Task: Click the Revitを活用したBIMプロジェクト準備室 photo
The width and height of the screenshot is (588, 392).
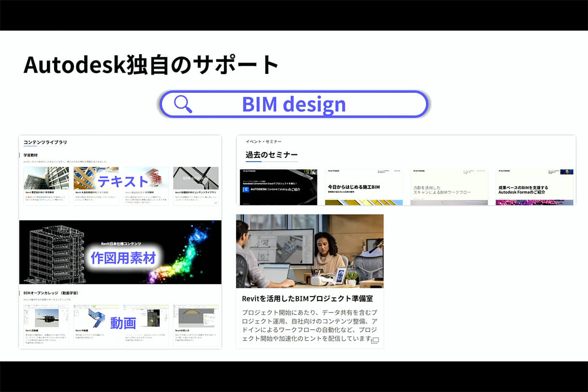Action: pyautogui.click(x=310, y=251)
